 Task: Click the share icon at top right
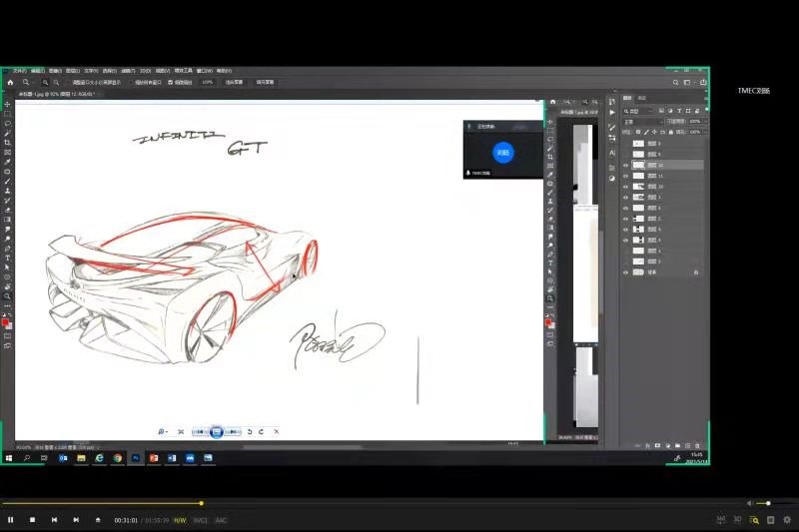click(703, 83)
